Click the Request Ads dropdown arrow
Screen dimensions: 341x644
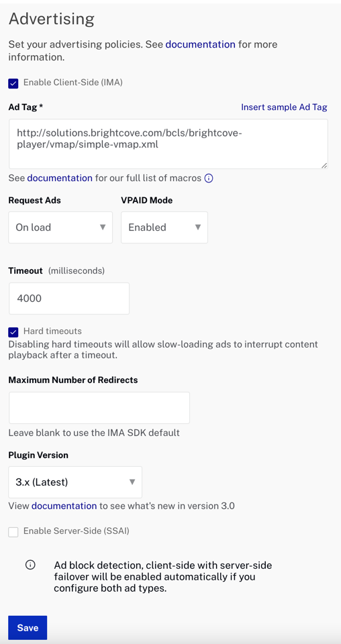[x=103, y=227]
